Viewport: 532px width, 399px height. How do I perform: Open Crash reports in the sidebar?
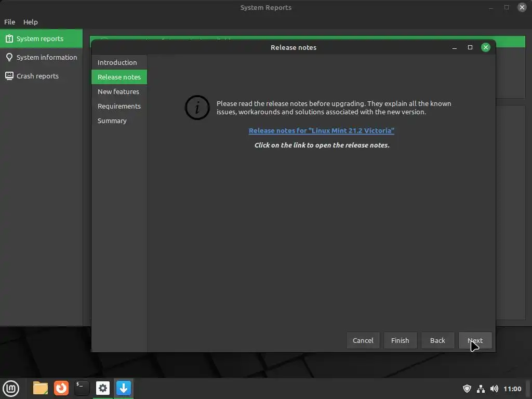click(x=42, y=76)
